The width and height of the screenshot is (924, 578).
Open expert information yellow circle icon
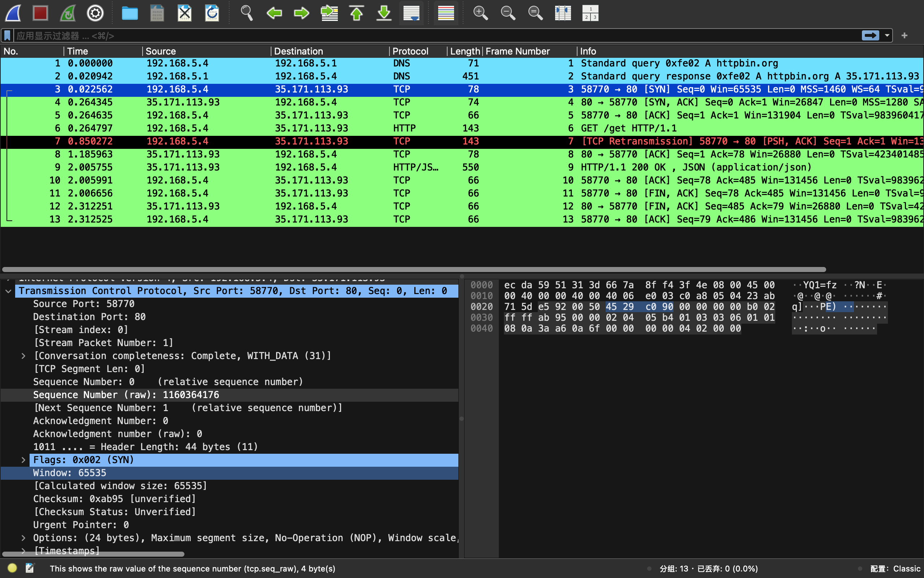pyautogui.click(x=12, y=568)
